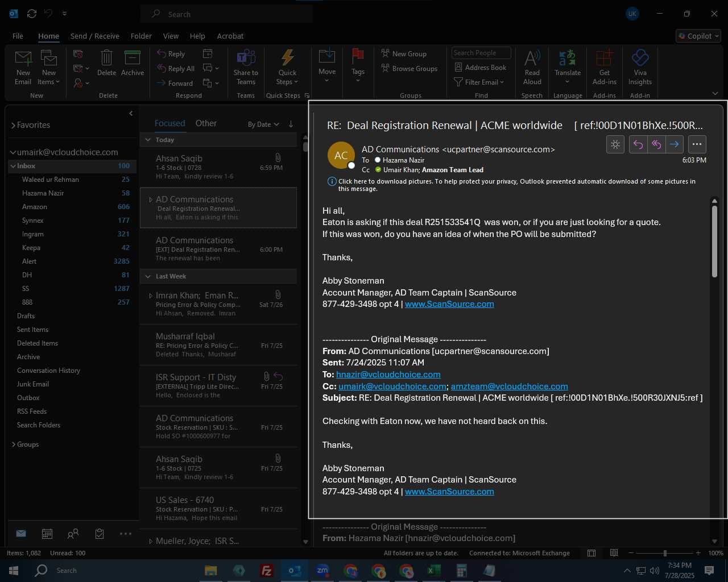728x582 pixels.
Task: Switch to Reading view in status bar
Action: [x=614, y=553]
